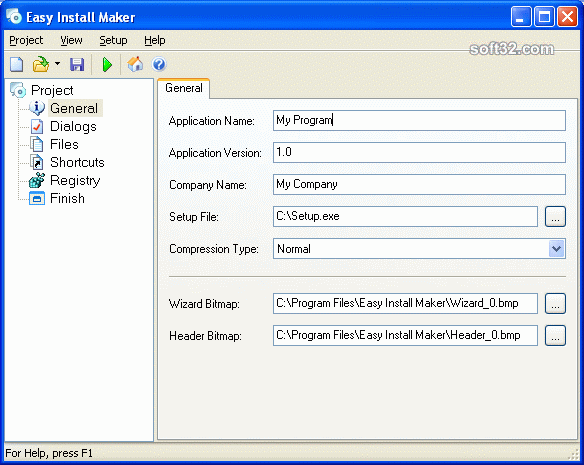Select Files in the project tree
Image resolution: width=584 pixels, height=465 pixels.
pos(64,144)
